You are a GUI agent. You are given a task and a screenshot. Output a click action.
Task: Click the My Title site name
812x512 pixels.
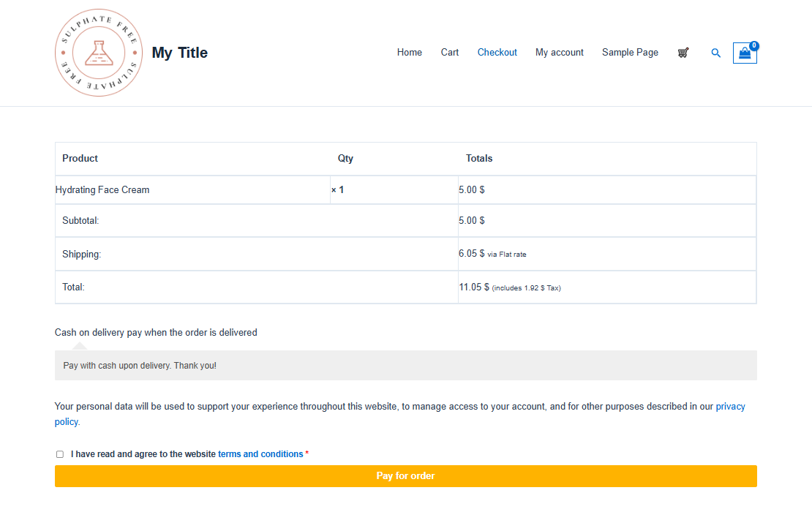(180, 53)
